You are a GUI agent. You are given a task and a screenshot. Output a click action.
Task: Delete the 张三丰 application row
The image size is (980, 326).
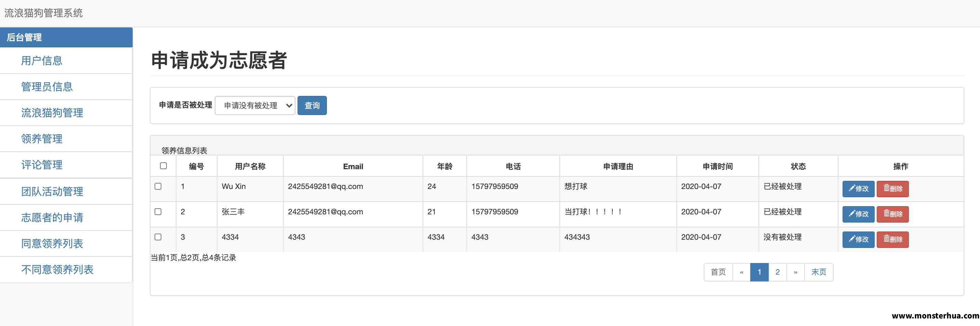tap(892, 214)
